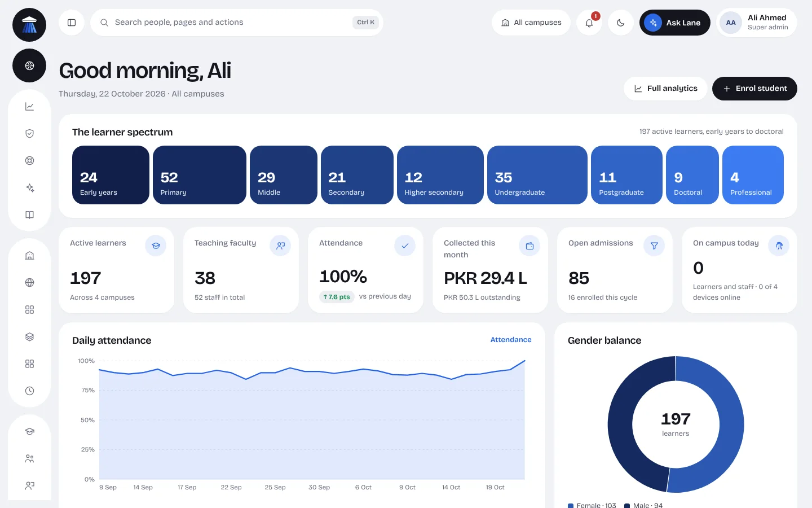Open the clock icon in the sidebar

click(x=29, y=391)
